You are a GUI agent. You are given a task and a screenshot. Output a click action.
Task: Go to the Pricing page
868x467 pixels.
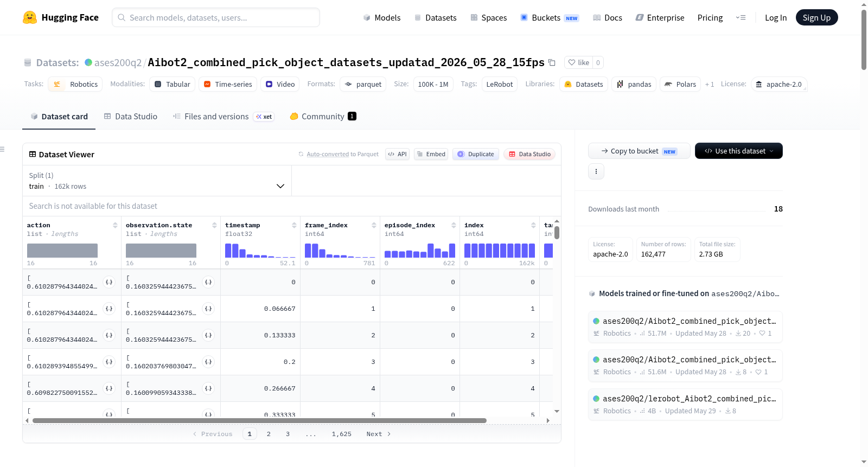tap(710, 18)
